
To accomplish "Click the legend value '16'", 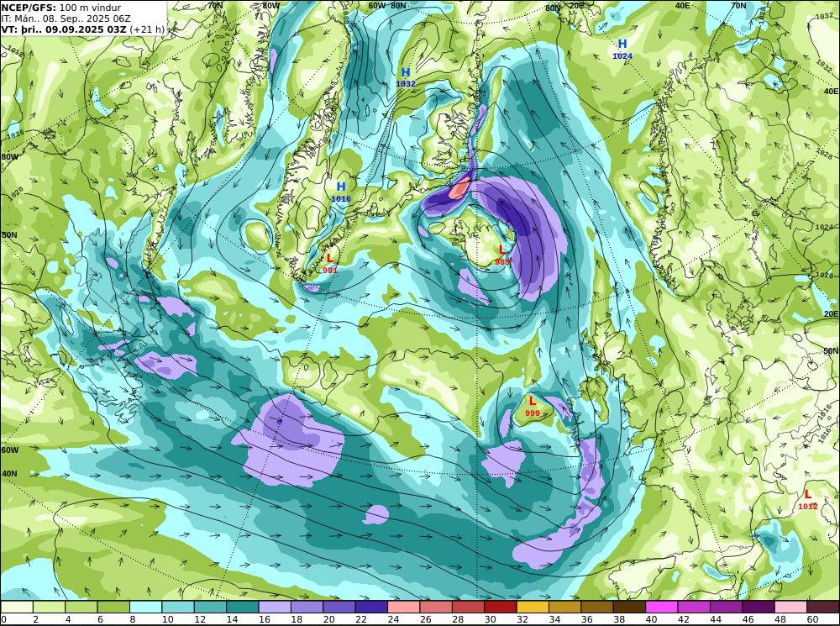I will click(x=263, y=619).
